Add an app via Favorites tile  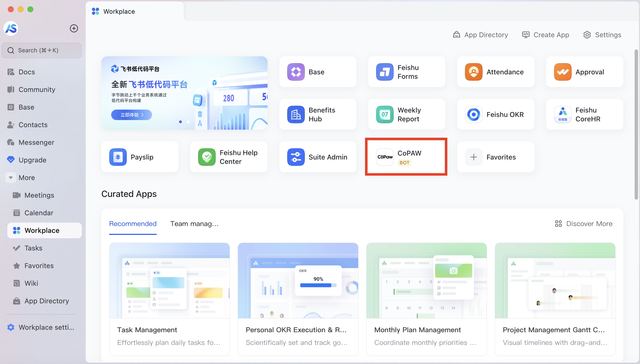[495, 157]
